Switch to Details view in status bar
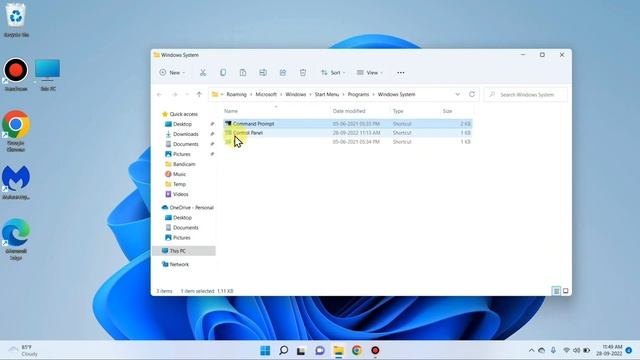 coord(556,291)
